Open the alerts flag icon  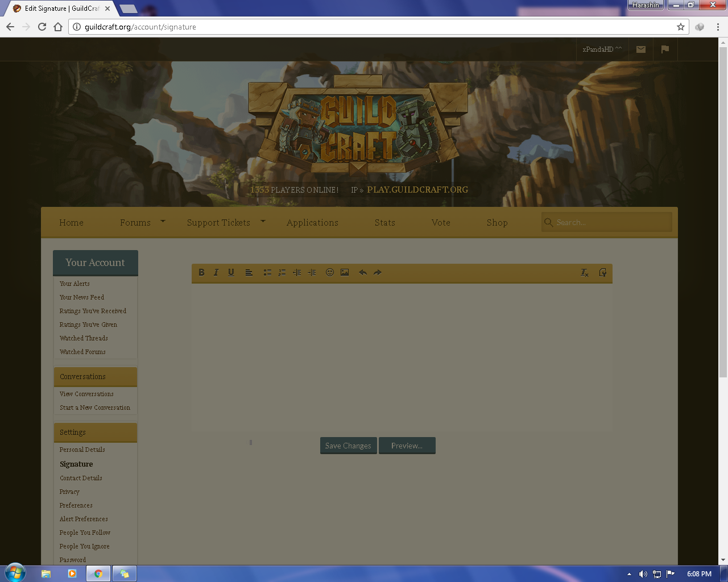click(665, 49)
